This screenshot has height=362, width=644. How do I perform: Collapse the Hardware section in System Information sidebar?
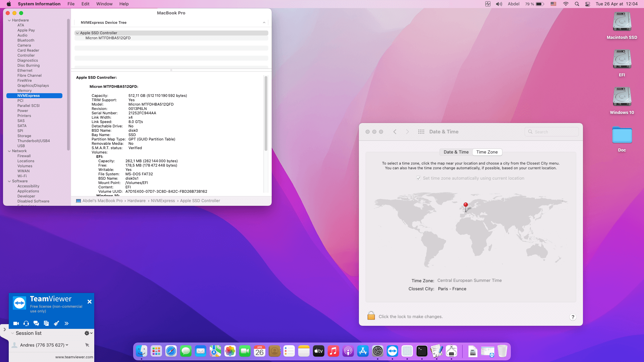coord(9,20)
